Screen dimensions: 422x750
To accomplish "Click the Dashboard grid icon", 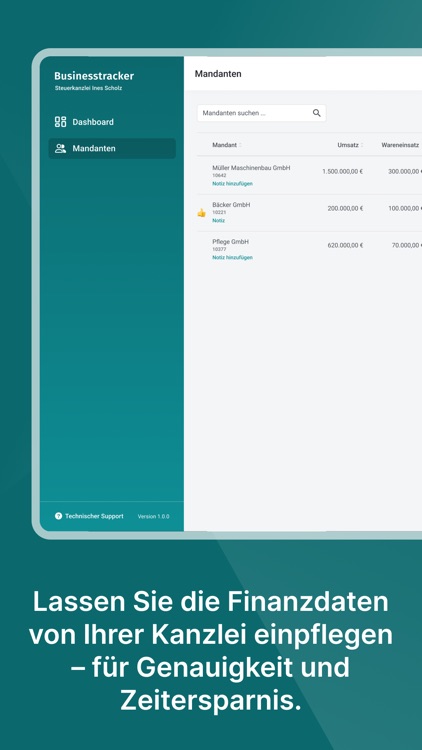I will (60, 122).
